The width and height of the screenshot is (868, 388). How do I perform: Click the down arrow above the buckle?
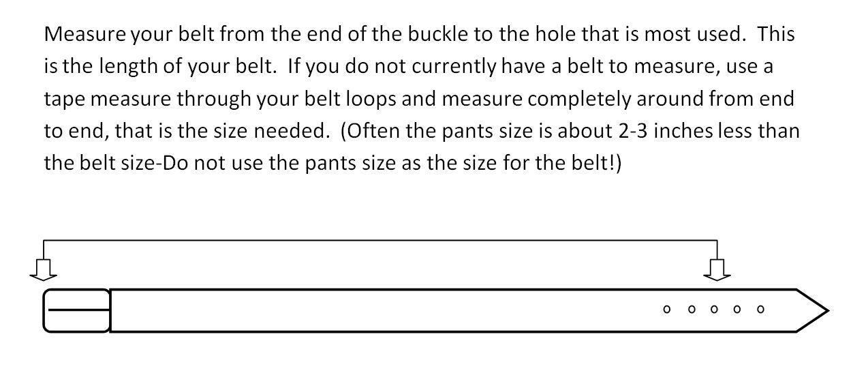pos(44,270)
